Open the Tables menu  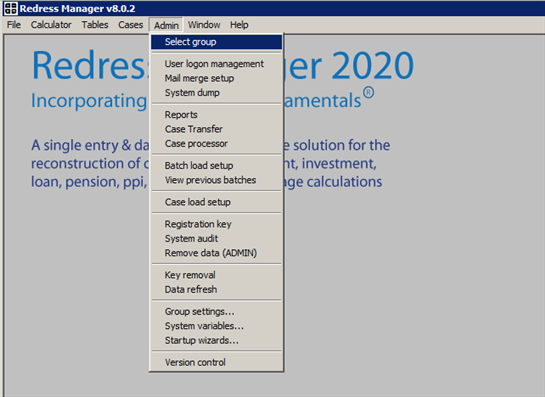click(x=95, y=25)
